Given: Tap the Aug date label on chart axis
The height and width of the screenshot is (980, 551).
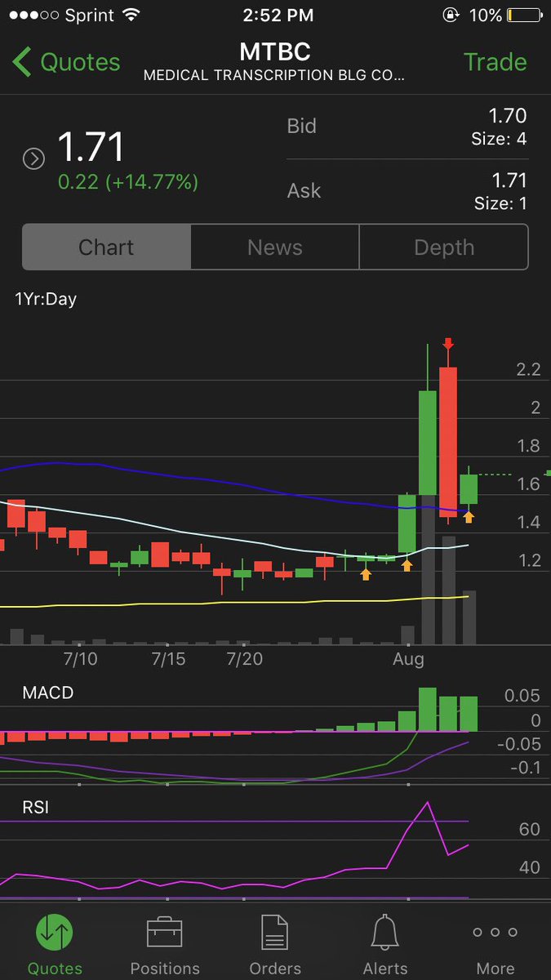Looking at the screenshot, I should (x=408, y=659).
